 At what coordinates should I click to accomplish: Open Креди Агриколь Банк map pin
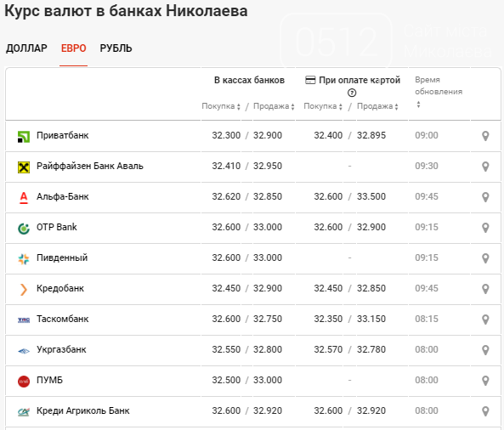tap(485, 411)
